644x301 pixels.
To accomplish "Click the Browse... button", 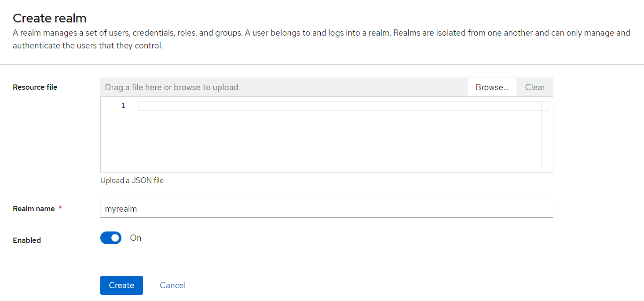I will tap(492, 87).
